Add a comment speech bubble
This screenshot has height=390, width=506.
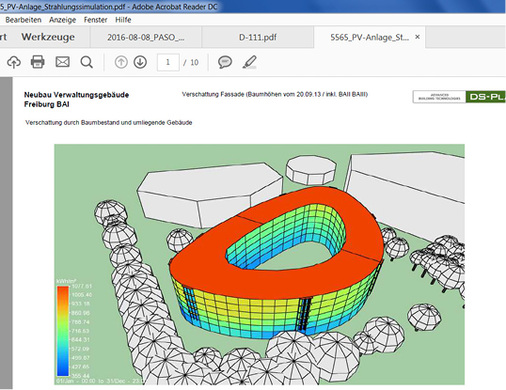(x=225, y=62)
